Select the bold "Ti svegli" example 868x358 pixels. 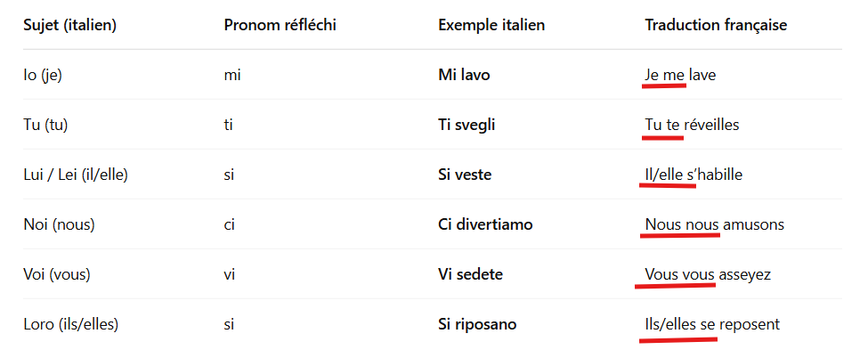pos(466,125)
